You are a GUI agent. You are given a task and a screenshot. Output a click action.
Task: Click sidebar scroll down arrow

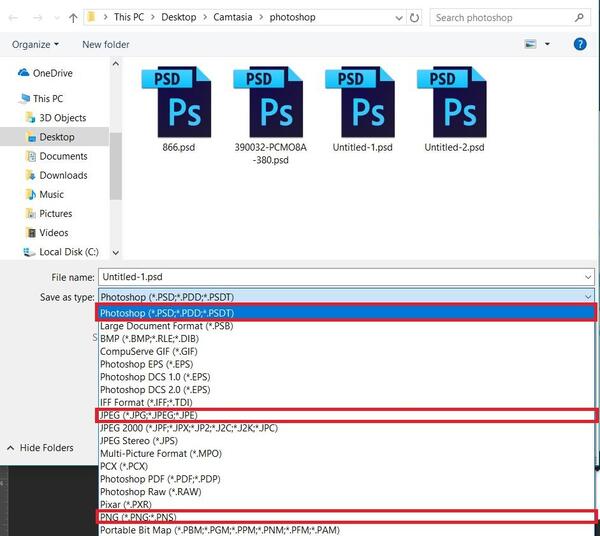[x=116, y=253]
